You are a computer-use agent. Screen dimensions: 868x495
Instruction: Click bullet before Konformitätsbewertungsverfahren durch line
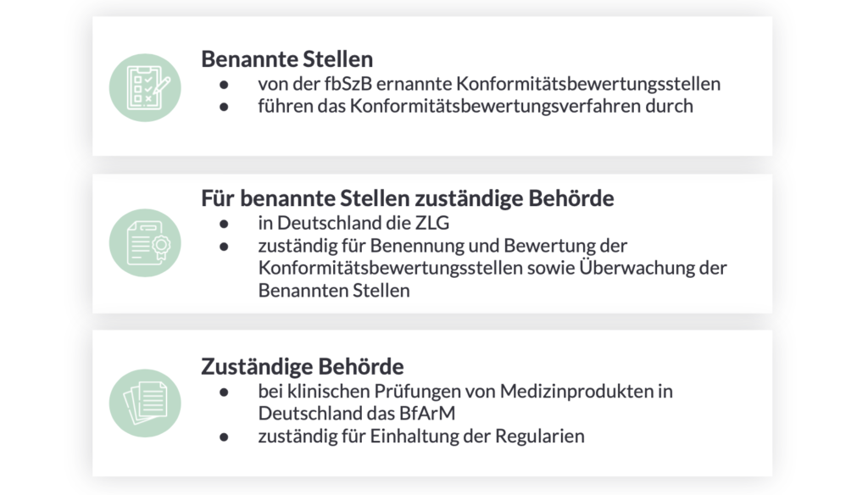[x=224, y=107]
